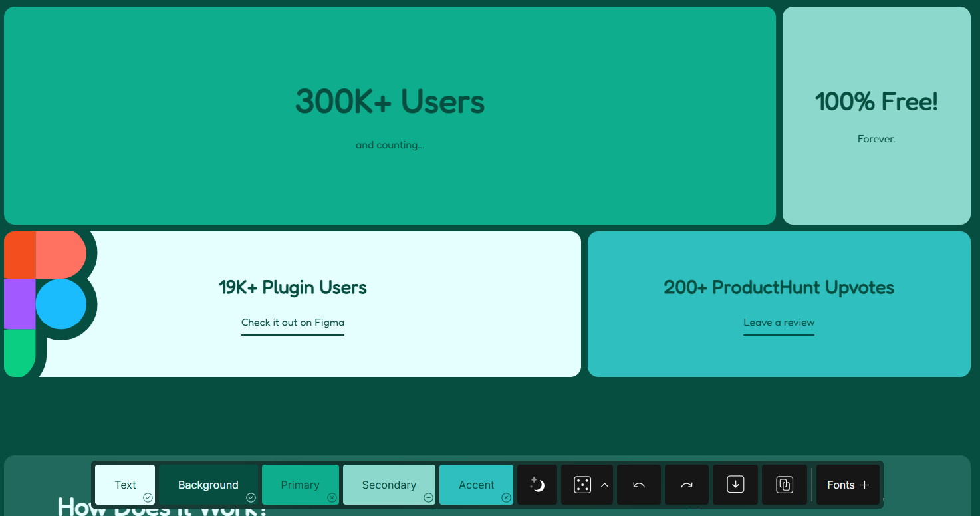Open the Accent color swatch

tap(476, 485)
